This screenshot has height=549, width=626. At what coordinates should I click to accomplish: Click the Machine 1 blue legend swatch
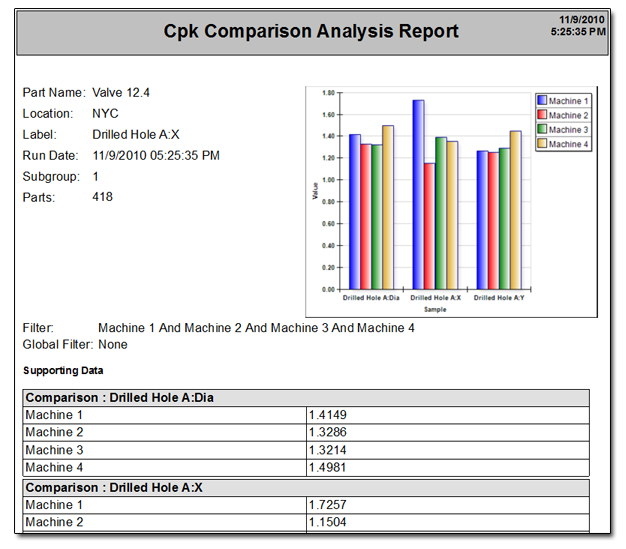pyautogui.click(x=542, y=100)
